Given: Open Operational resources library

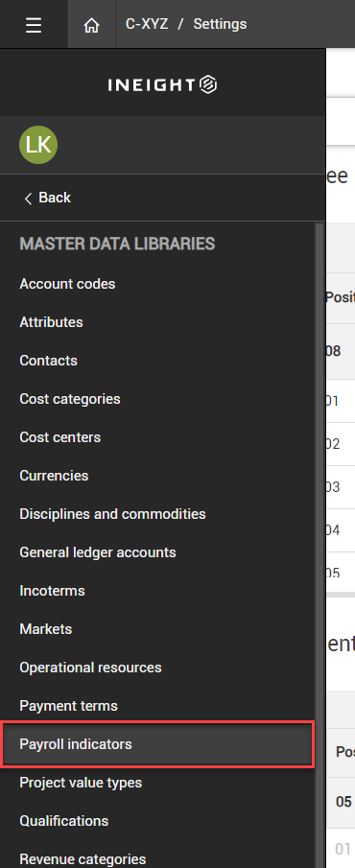Looking at the screenshot, I should coord(90,668).
